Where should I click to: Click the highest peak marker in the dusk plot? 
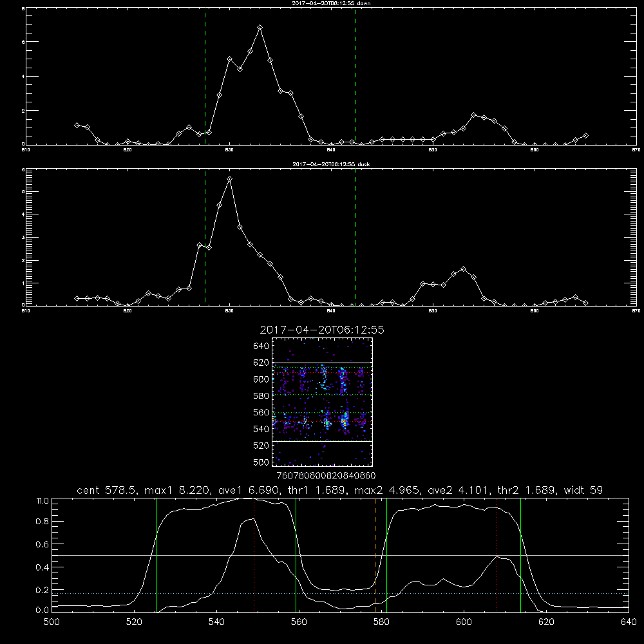(x=230, y=178)
